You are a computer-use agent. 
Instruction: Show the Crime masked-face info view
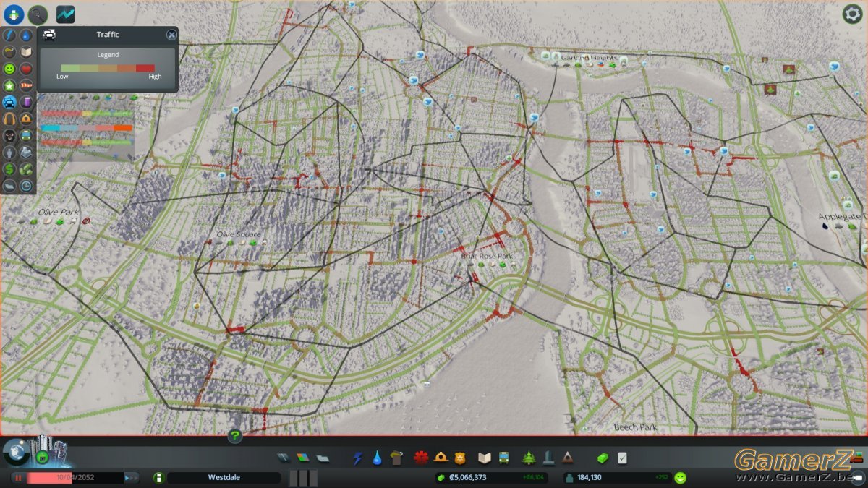point(9,135)
